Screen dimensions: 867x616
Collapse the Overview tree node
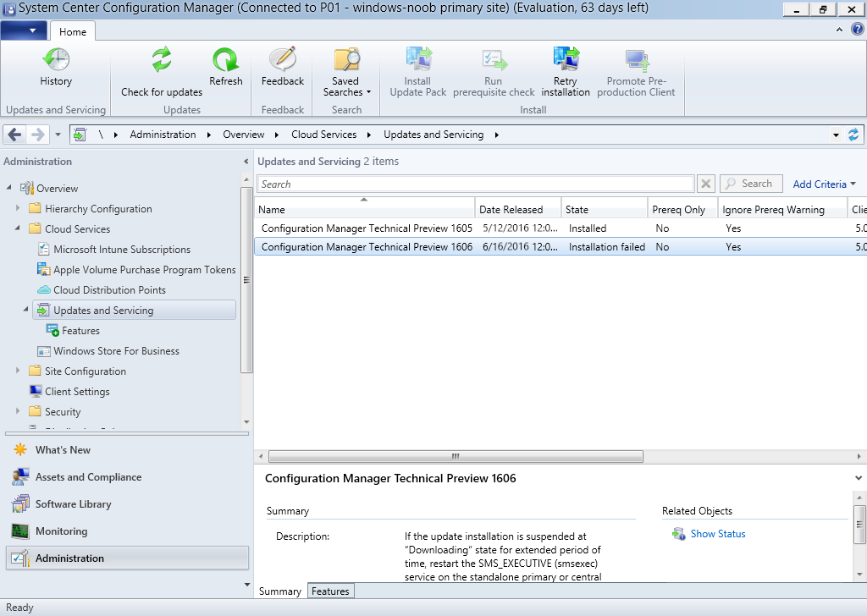coord(8,188)
